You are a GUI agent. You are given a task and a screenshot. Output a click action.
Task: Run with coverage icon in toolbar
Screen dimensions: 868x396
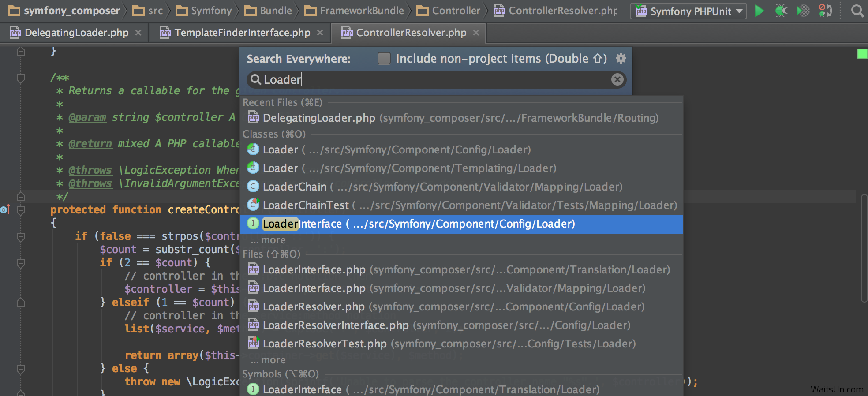[x=803, y=11]
